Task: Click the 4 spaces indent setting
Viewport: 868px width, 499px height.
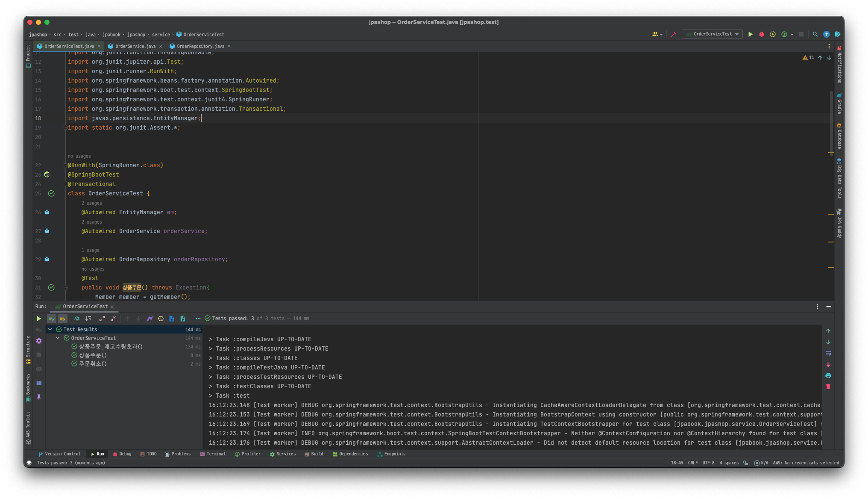Action: pyautogui.click(x=729, y=463)
